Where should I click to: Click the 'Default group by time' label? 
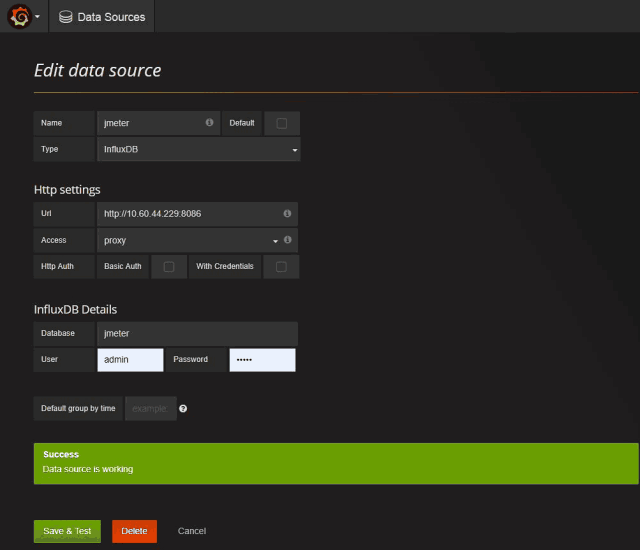click(78, 408)
